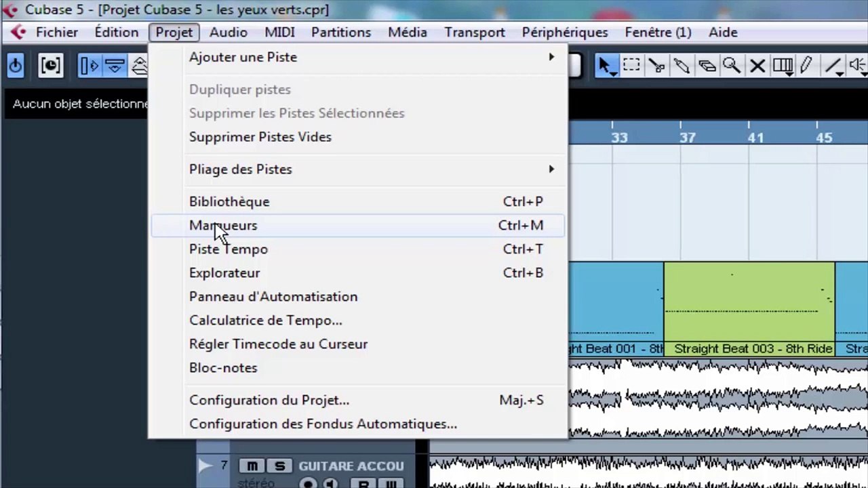Select the Glue tool
The image size is (868, 488).
tap(682, 66)
